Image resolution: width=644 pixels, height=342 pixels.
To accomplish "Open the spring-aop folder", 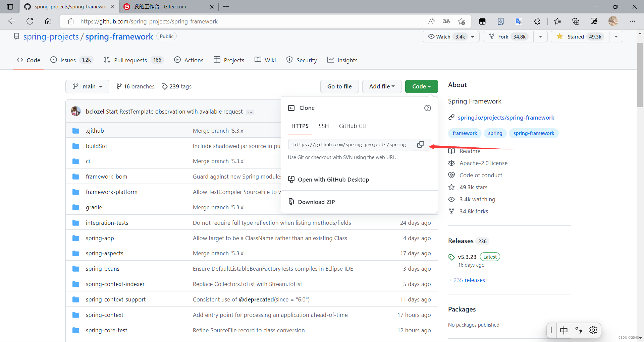I will coord(100,238).
